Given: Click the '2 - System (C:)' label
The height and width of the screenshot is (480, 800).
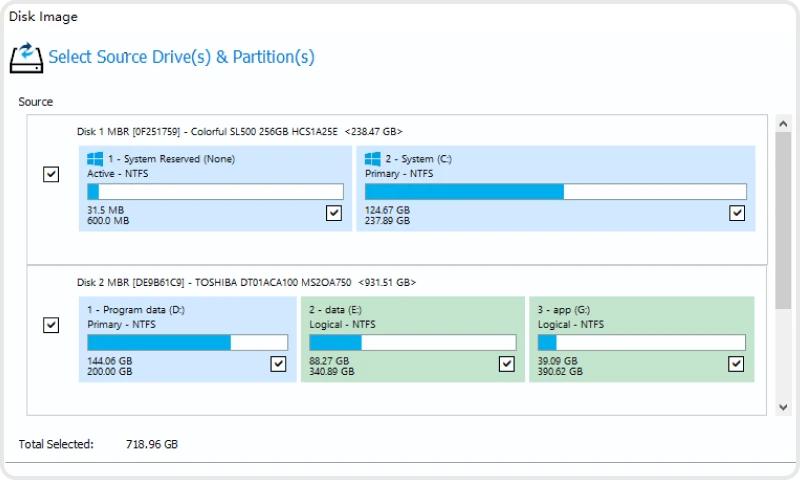Looking at the screenshot, I should [418, 159].
